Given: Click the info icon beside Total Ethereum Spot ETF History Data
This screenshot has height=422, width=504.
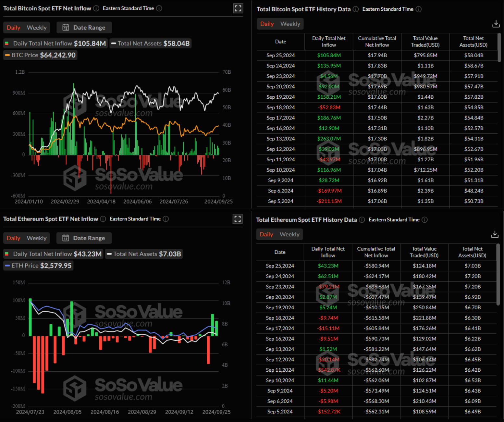Looking at the screenshot, I should coord(362,220).
